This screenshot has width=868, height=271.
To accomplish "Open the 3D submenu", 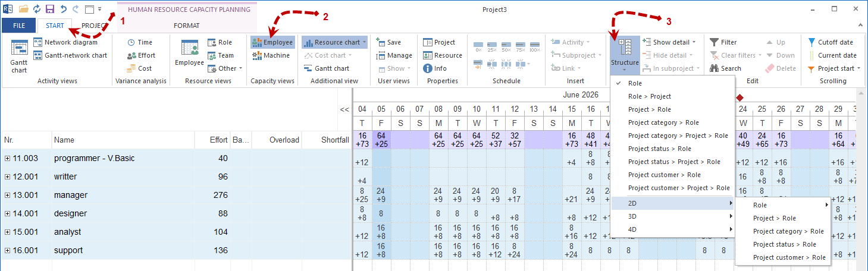I will coord(672,216).
